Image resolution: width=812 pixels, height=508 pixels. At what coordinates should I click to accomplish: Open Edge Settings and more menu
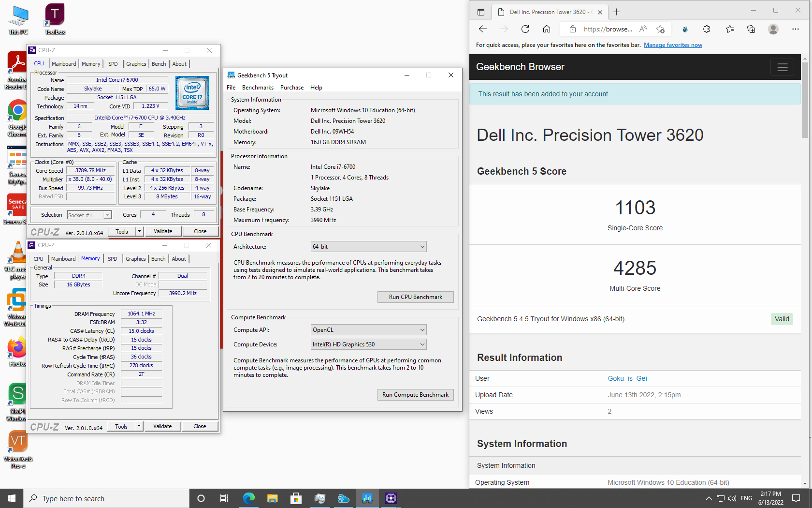tap(795, 29)
